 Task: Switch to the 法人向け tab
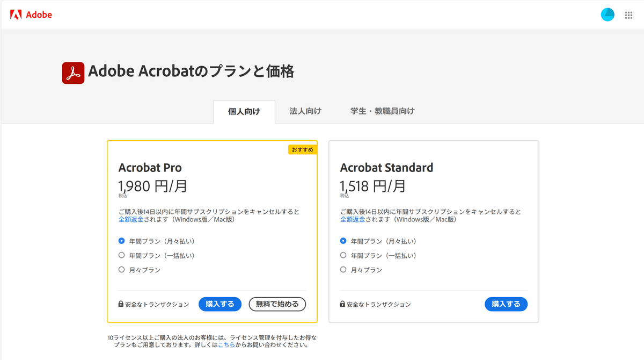coord(305,111)
